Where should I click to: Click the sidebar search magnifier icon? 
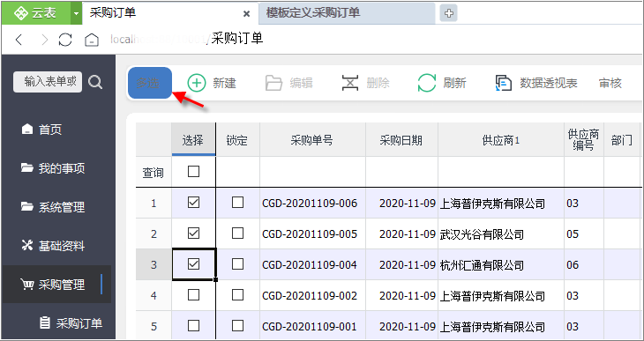click(95, 83)
